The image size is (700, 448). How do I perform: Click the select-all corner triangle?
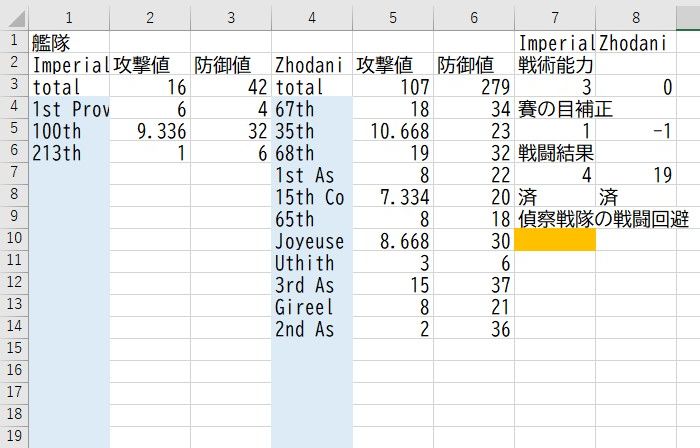tap(15, 18)
